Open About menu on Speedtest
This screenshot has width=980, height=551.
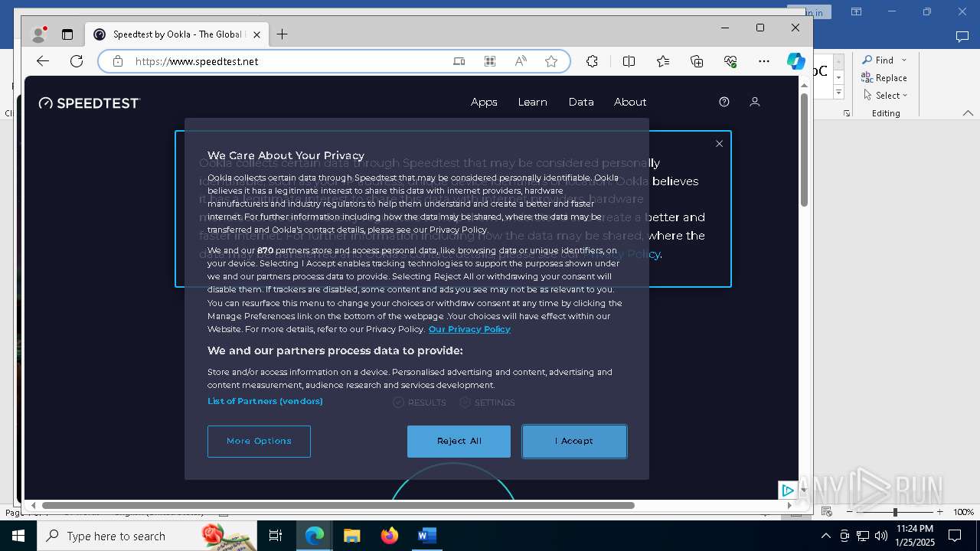coord(630,102)
